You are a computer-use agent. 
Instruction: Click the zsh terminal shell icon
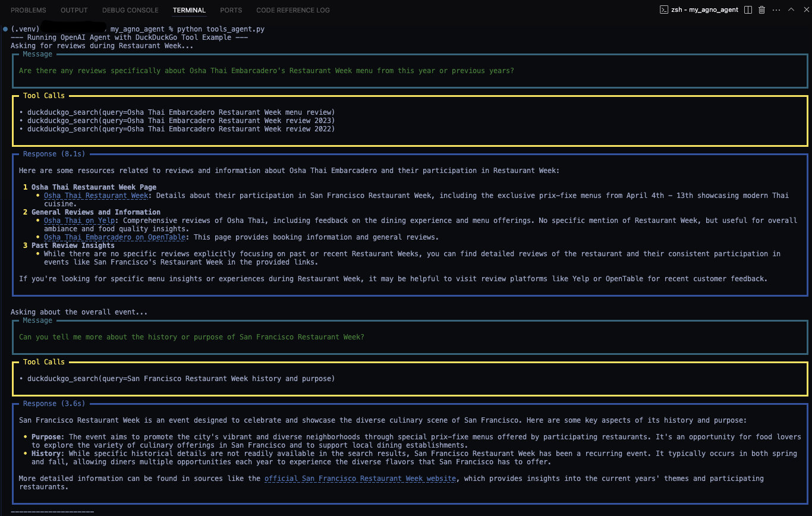[664, 10]
